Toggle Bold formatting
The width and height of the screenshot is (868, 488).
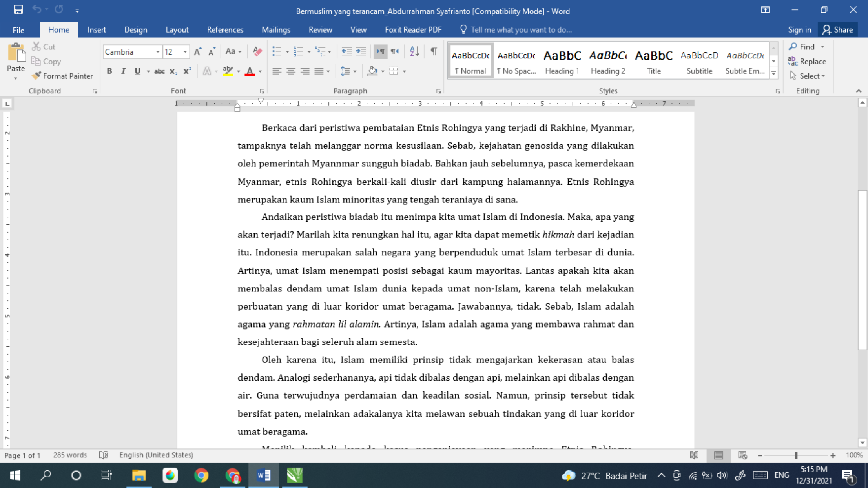pyautogui.click(x=109, y=71)
